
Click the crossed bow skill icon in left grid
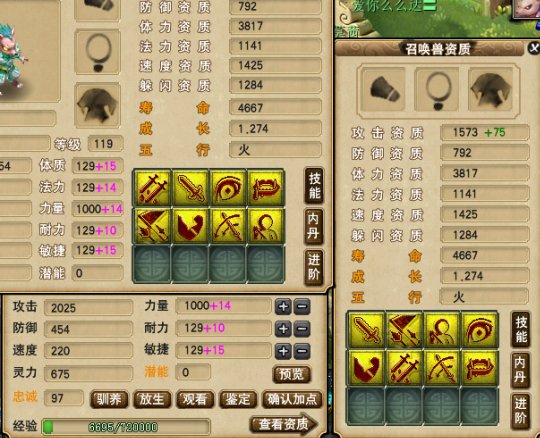(x=228, y=226)
